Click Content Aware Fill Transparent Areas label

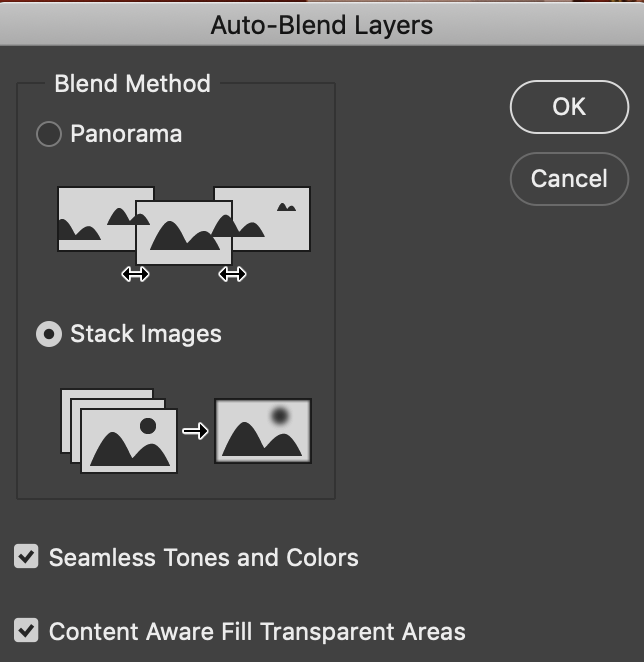[257, 632]
